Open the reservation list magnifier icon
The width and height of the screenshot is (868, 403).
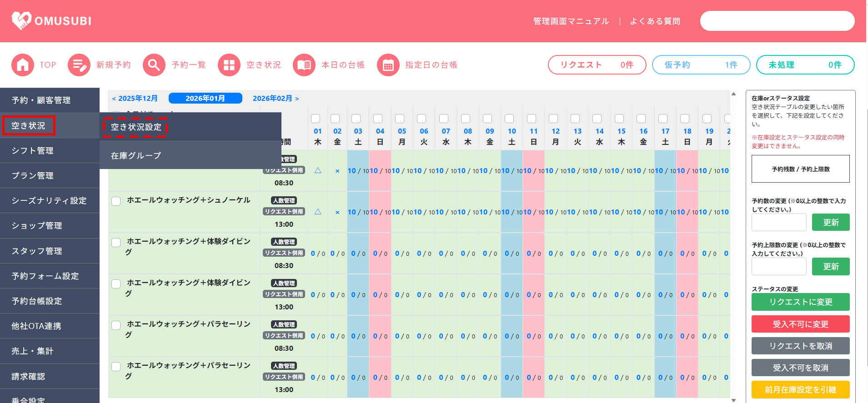(154, 65)
